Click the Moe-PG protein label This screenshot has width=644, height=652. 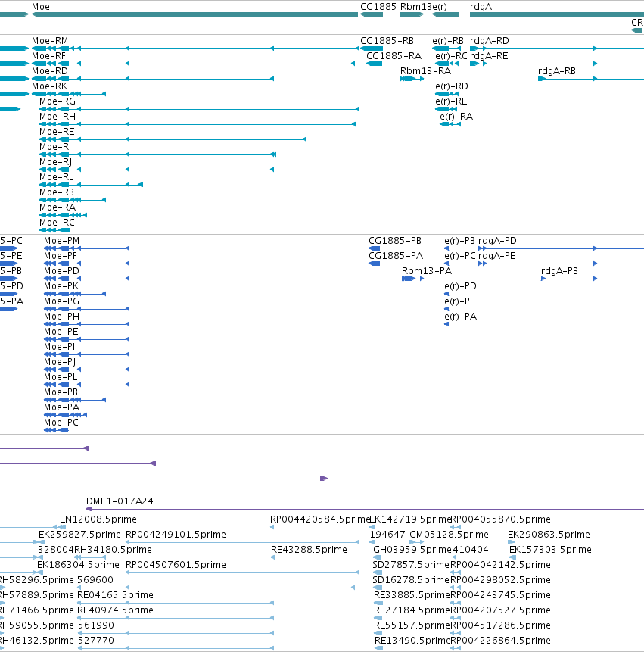(61, 301)
